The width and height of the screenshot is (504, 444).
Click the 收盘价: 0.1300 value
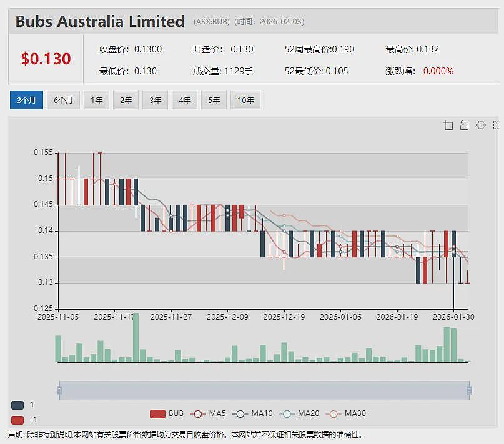pos(131,49)
